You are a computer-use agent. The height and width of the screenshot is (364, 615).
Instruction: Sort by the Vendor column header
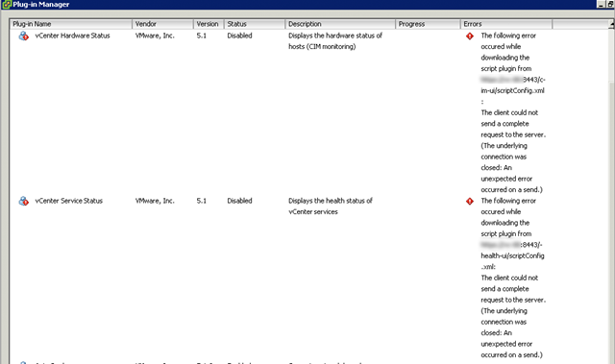162,24
